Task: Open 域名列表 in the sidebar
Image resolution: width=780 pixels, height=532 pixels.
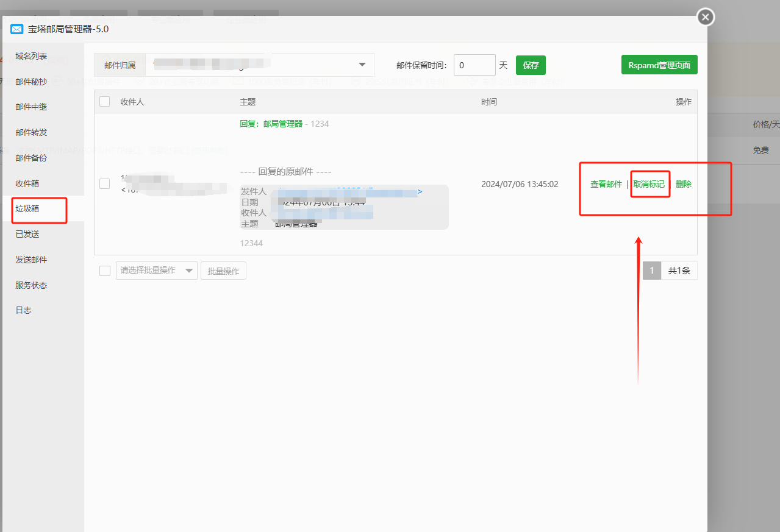Action: 31,56
